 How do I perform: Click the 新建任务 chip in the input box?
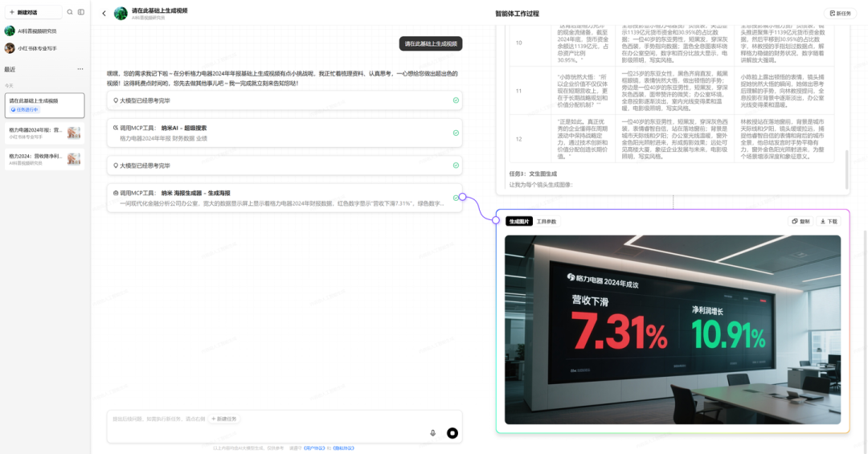click(224, 419)
